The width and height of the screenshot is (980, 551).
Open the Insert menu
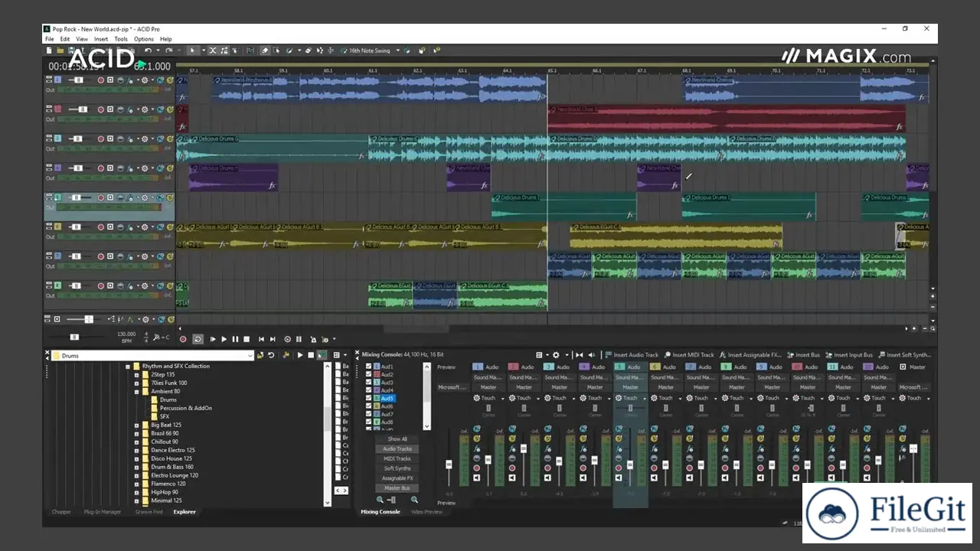click(x=101, y=39)
